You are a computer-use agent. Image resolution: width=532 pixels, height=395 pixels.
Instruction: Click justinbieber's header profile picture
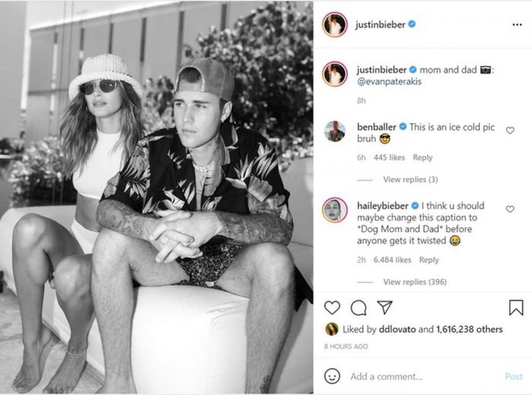tap(335, 24)
